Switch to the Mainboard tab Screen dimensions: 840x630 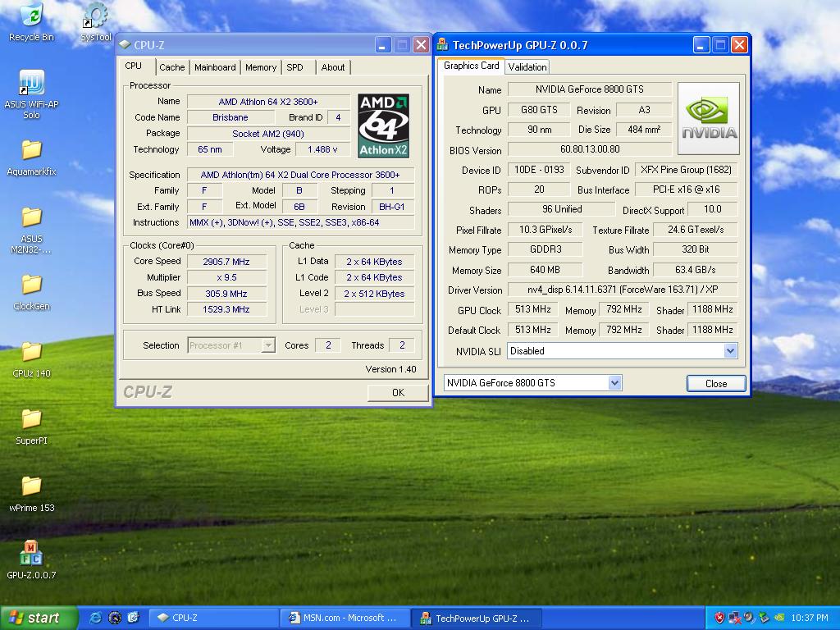tap(215, 67)
